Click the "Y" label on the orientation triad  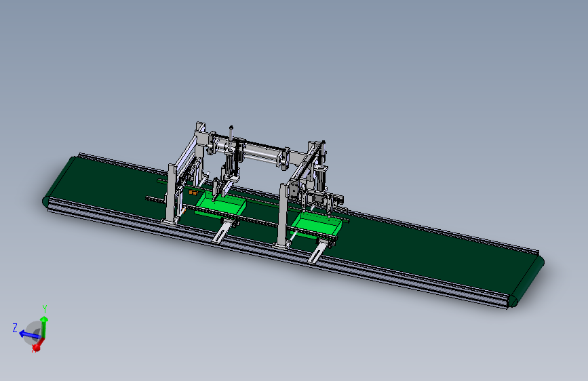pos(45,309)
